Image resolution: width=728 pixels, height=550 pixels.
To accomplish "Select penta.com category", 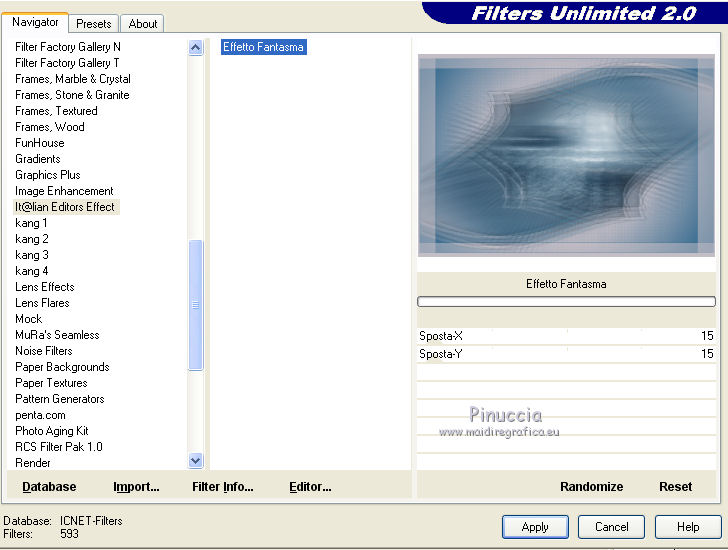I will point(40,415).
